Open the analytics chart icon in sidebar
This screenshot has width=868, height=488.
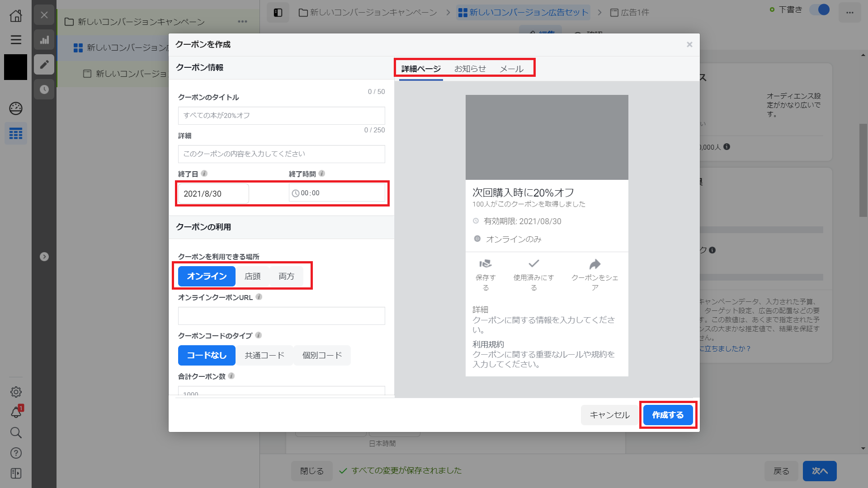point(44,40)
